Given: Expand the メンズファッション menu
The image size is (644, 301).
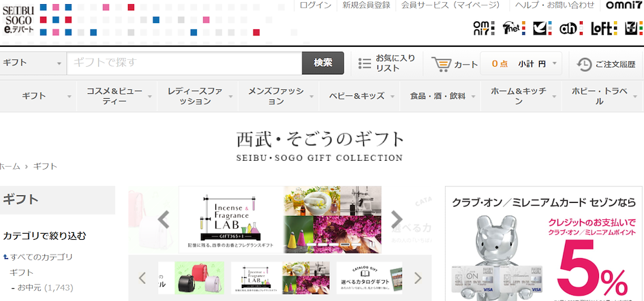Looking at the screenshot, I should point(278,96).
